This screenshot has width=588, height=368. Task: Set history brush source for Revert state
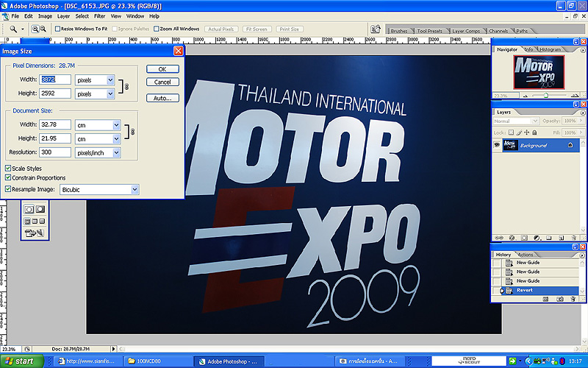click(x=496, y=290)
